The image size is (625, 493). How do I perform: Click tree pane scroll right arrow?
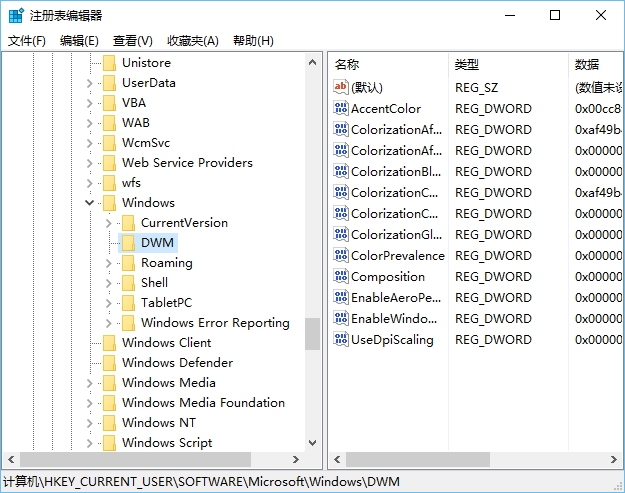(295, 459)
